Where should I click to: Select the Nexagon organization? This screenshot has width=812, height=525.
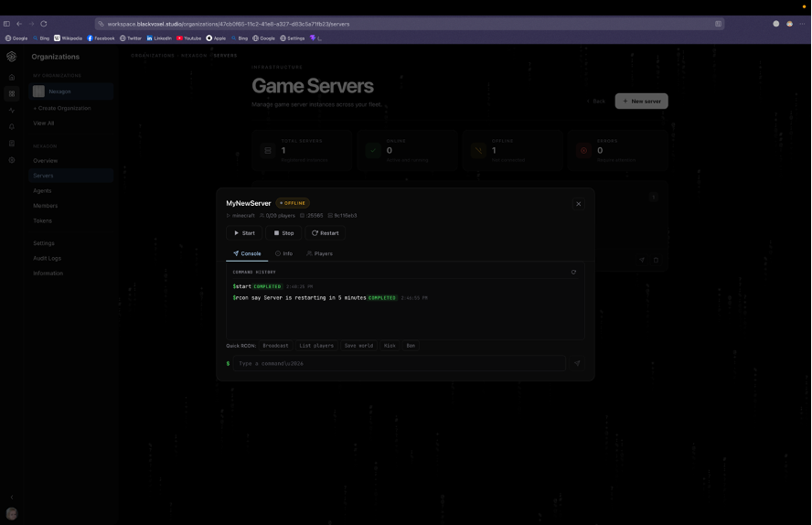coord(71,91)
